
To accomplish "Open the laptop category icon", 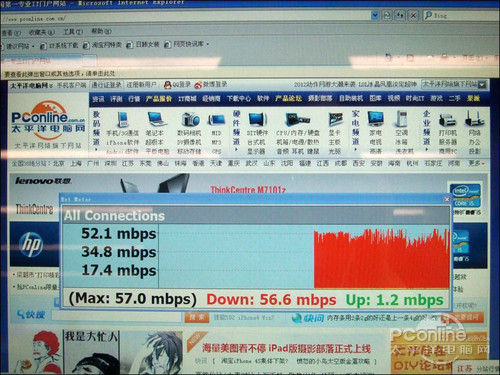I will tap(156, 120).
